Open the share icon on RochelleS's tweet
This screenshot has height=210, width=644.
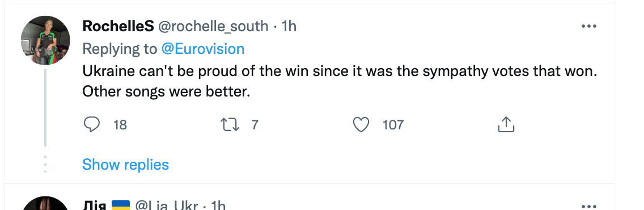506,124
